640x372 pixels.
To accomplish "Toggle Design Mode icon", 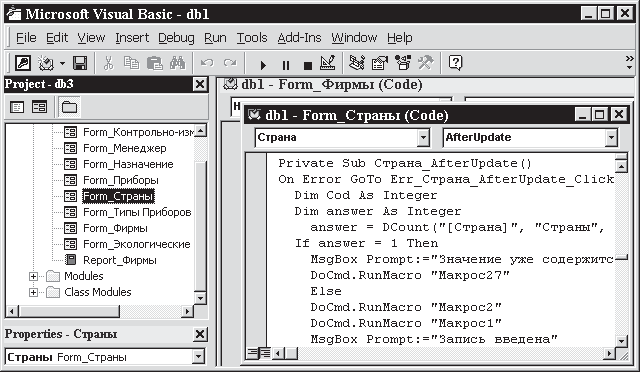I will point(328,63).
